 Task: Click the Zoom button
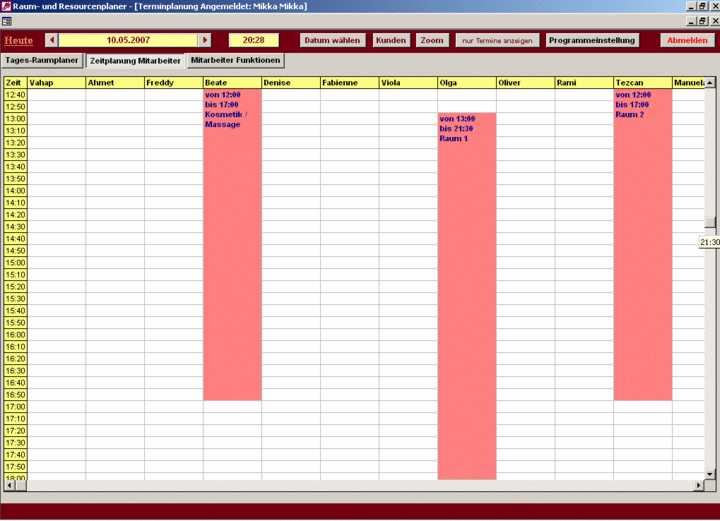point(432,40)
